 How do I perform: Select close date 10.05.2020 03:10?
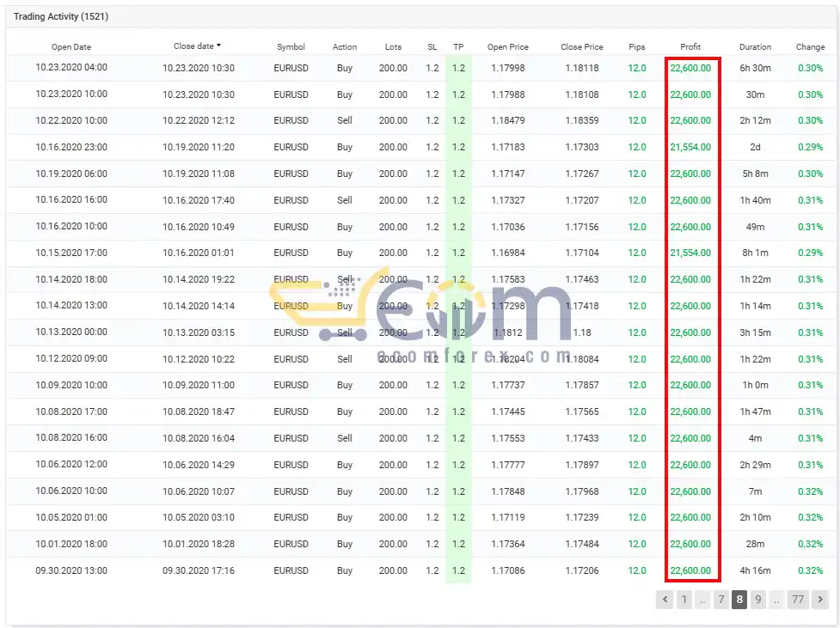point(199,518)
